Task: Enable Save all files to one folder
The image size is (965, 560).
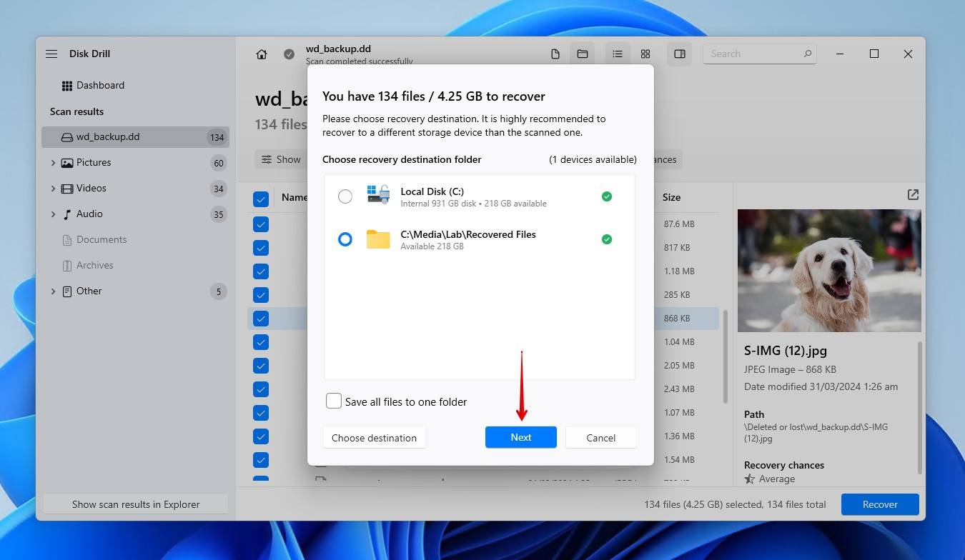Action: (333, 401)
